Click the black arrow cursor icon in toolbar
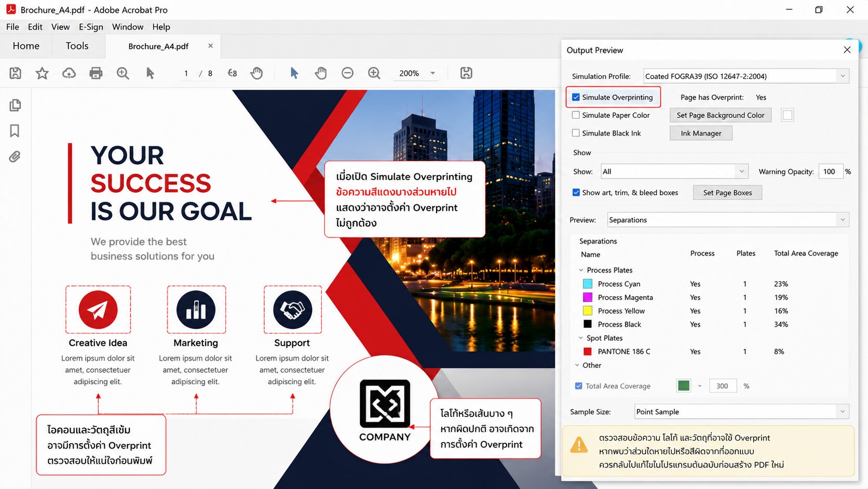 point(150,73)
